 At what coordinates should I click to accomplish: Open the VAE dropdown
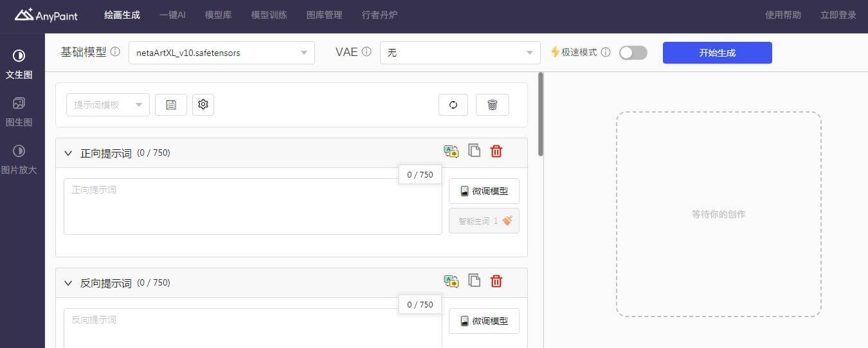click(x=460, y=53)
